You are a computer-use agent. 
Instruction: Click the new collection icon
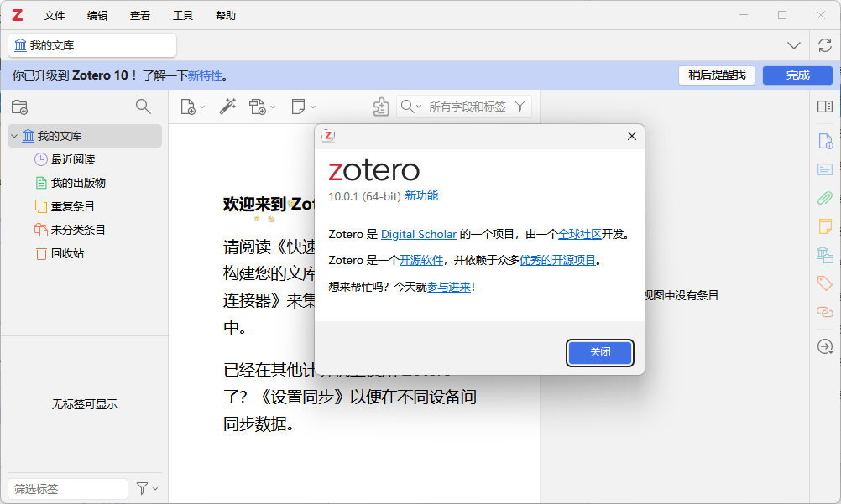coord(20,107)
